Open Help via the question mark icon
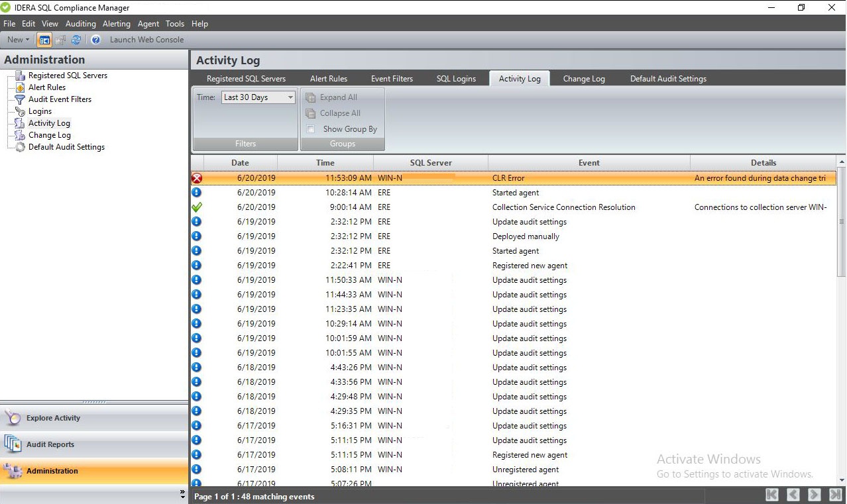The width and height of the screenshot is (847, 504). [95, 40]
